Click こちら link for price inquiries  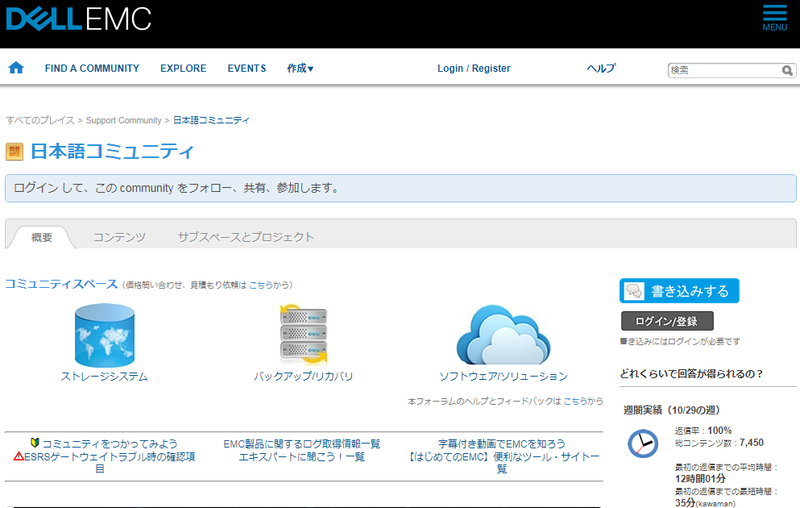[260, 285]
